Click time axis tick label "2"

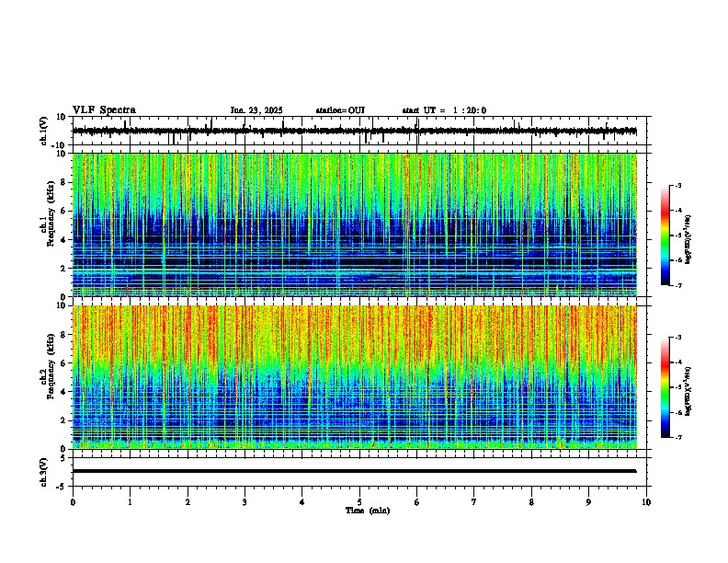pyautogui.click(x=188, y=502)
